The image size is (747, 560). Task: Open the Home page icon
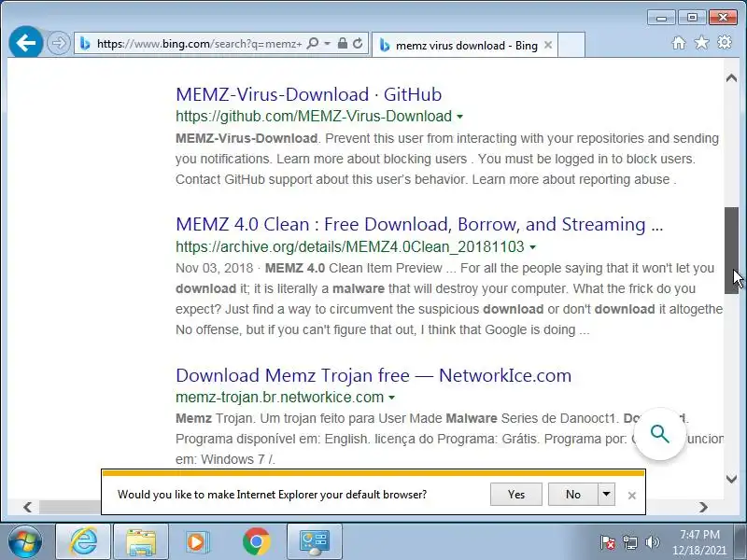(x=679, y=43)
